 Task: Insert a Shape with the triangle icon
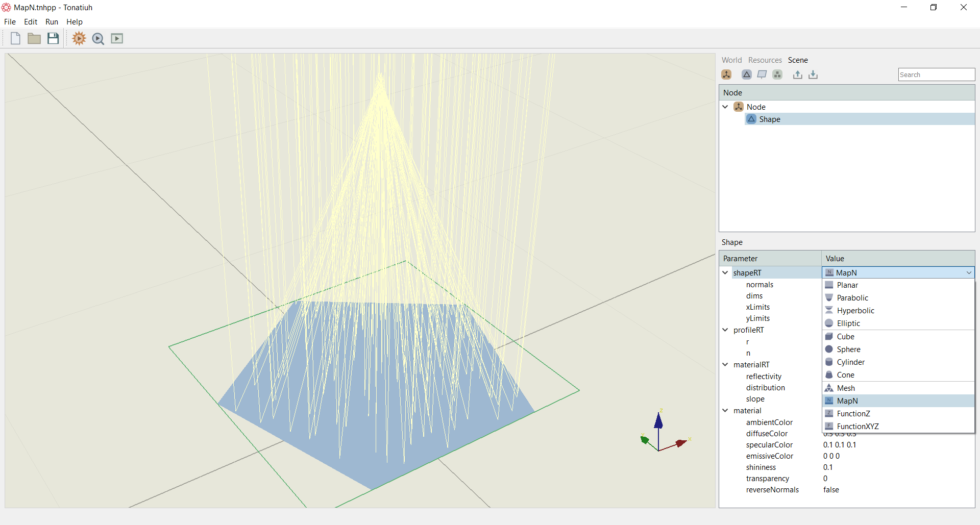click(x=747, y=74)
